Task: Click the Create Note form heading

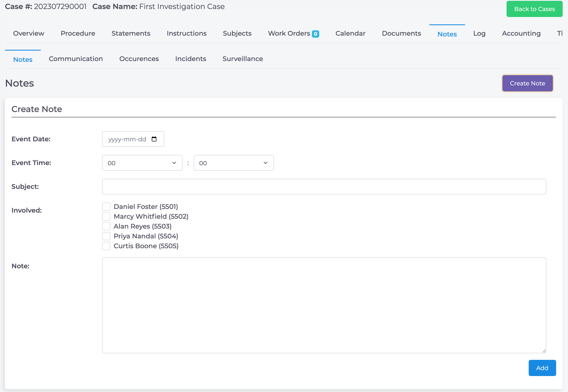Action: [37, 109]
